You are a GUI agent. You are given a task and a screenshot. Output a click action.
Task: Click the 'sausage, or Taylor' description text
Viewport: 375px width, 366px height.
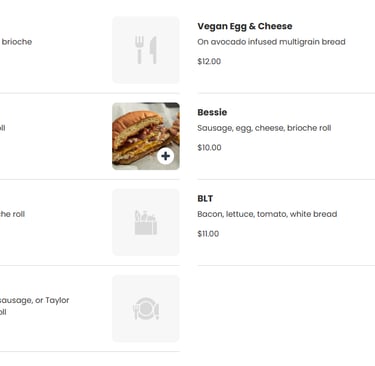click(x=34, y=300)
